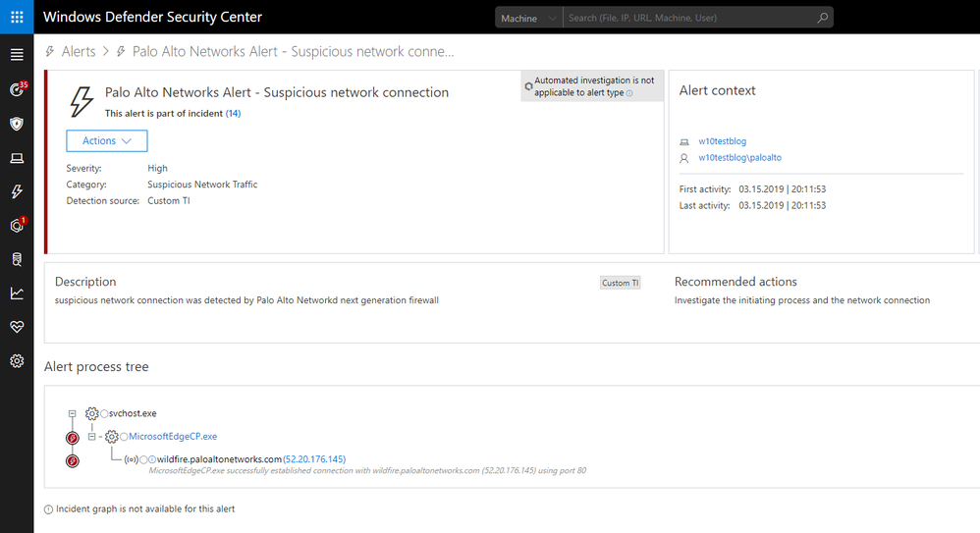Open IP address 52.20.176.145 link
This screenshot has height=533, width=980.
click(x=314, y=459)
